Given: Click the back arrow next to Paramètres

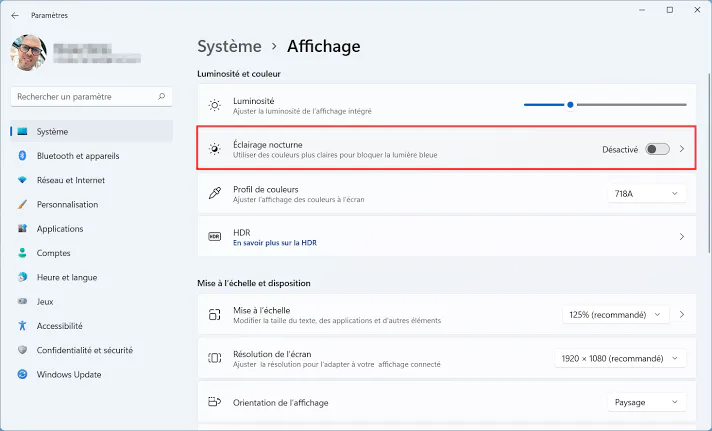Looking at the screenshot, I should (x=15, y=15).
